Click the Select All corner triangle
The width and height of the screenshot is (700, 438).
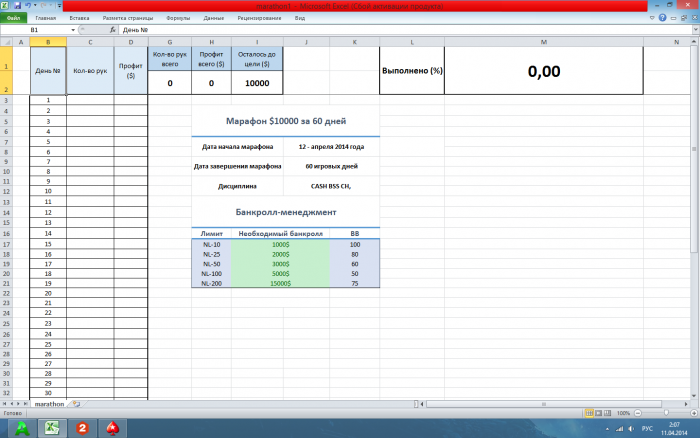(x=6, y=42)
